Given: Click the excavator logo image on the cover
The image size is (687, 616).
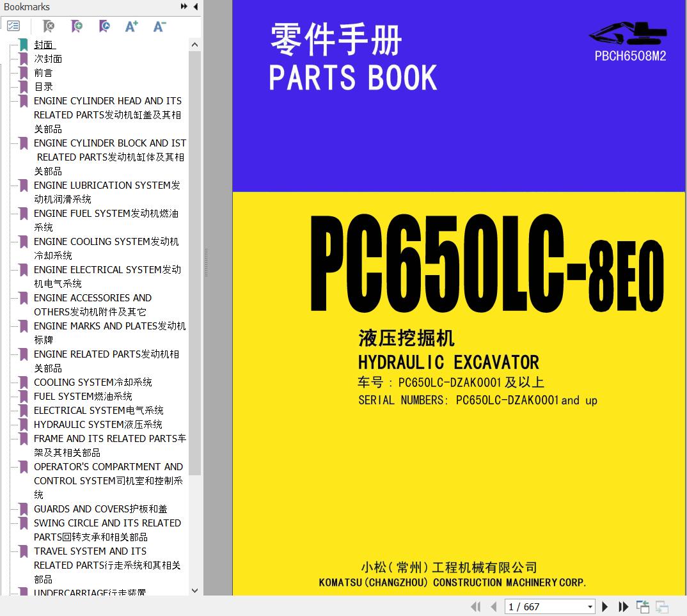Looking at the screenshot, I should tap(628, 33).
